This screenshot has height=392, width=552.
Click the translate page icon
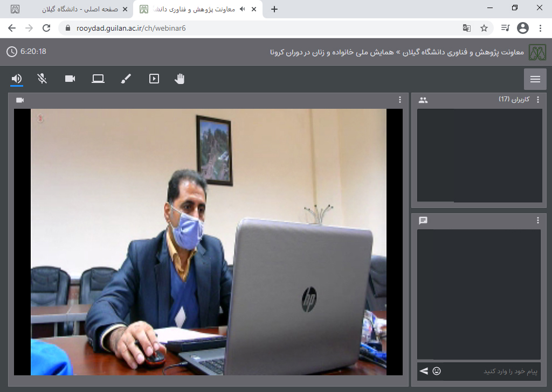(x=467, y=28)
